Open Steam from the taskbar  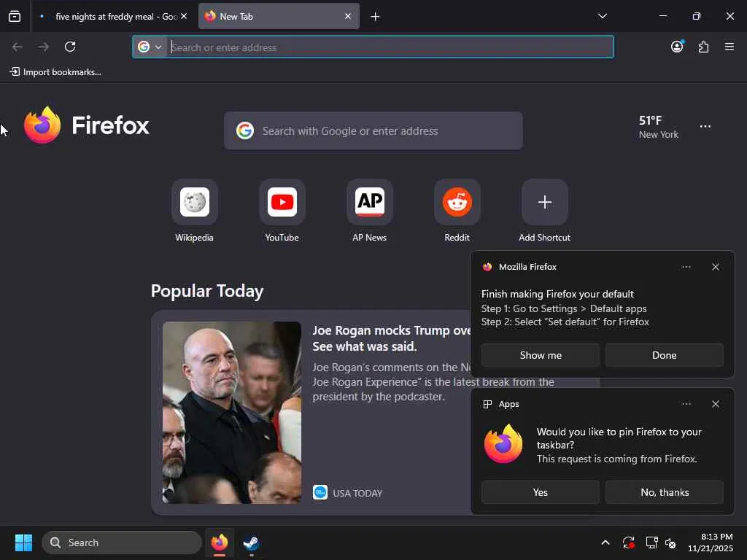(251, 542)
